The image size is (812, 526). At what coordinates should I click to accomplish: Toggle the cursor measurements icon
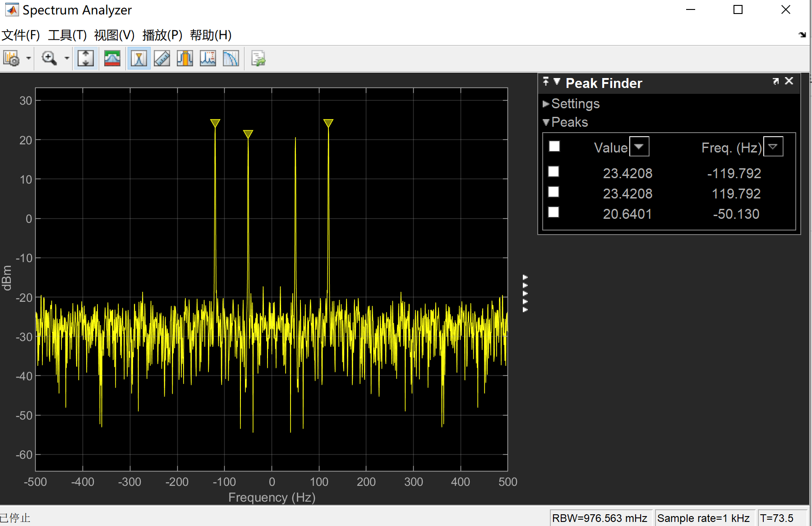[x=162, y=59]
